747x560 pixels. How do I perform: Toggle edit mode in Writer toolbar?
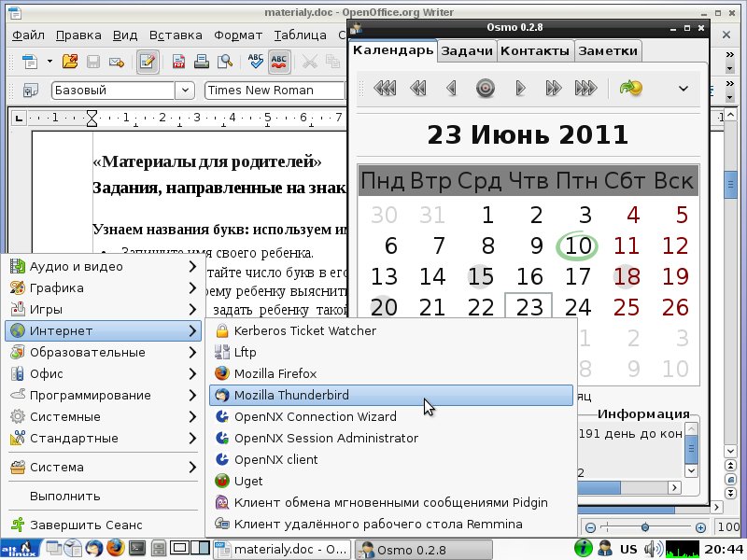(x=147, y=61)
